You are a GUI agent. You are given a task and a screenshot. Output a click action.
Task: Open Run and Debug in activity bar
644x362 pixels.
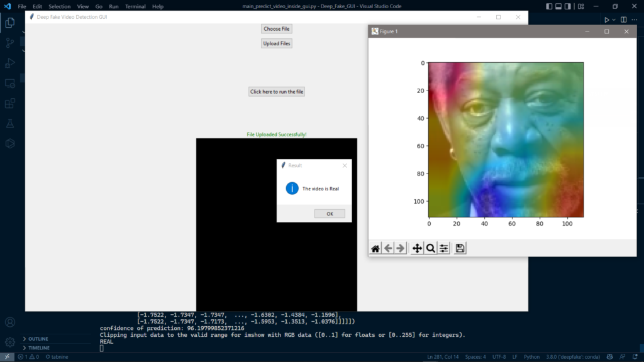pos(10,63)
